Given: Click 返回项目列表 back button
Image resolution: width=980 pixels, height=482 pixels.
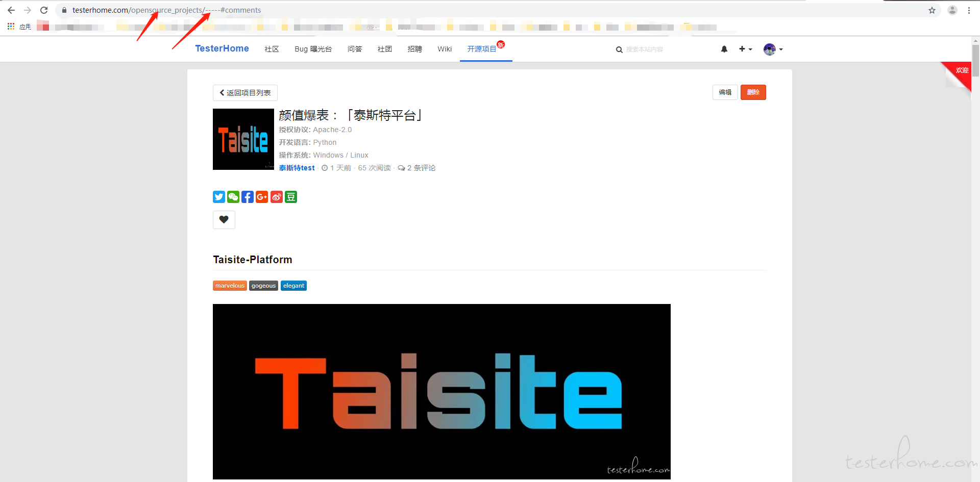Looking at the screenshot, I should point(245,93).
